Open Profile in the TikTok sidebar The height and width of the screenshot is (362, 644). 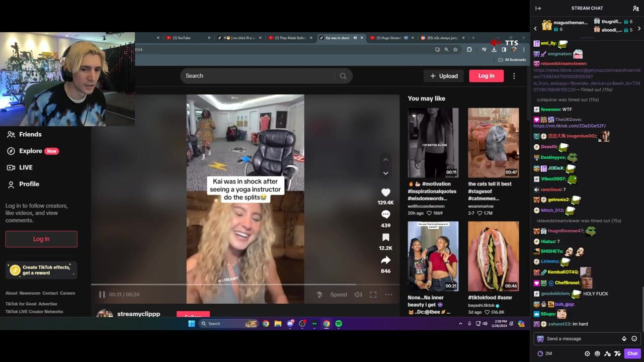(x=23, y=184)
